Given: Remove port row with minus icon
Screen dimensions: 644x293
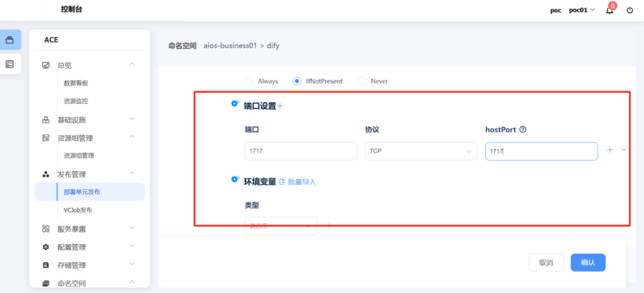Looking at the screenshot, I should [x=624, y=150].
